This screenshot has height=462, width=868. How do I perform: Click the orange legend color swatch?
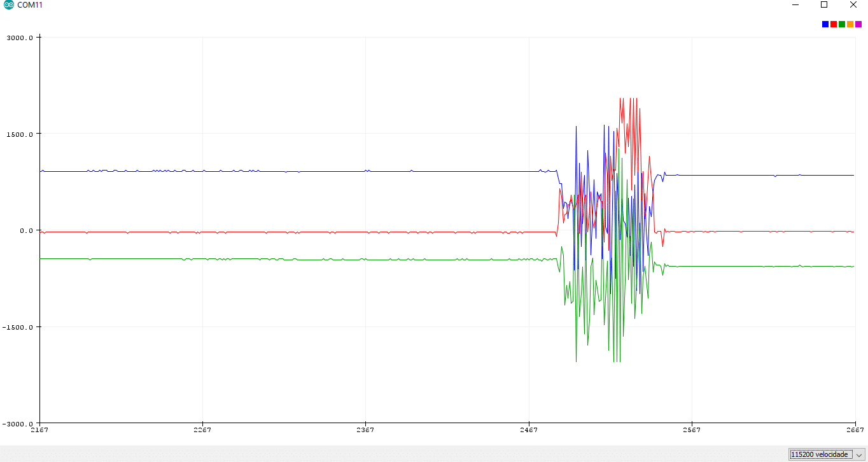[x=850, y=24]
